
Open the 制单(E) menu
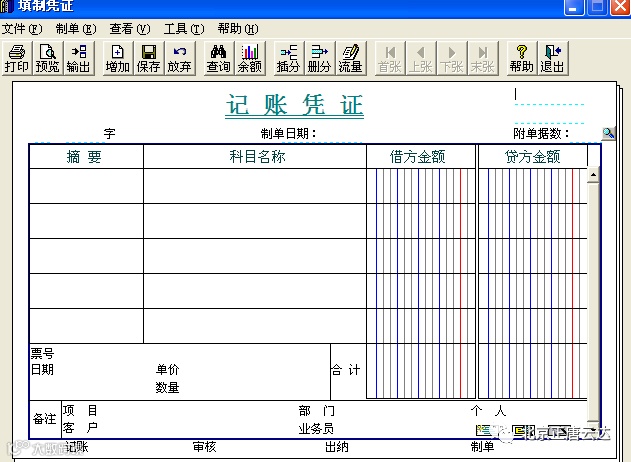pyautogui.click(x=76, y=29)
